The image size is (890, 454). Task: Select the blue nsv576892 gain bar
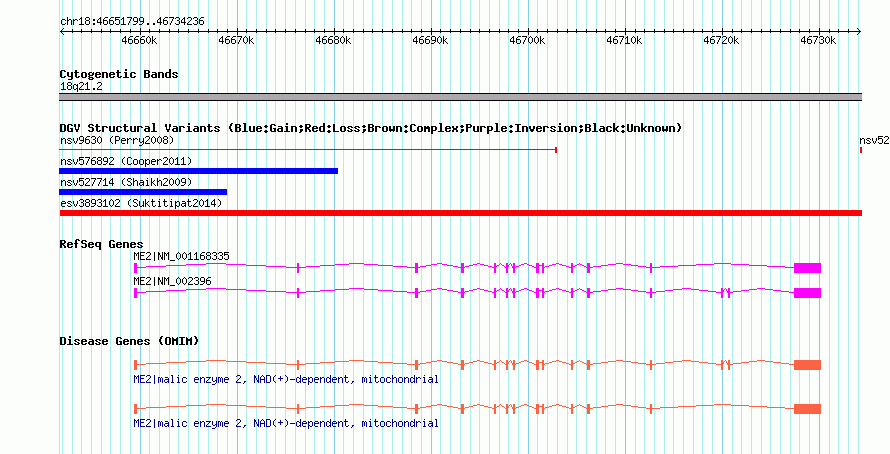pyautogui.click(x=199, y=171)
